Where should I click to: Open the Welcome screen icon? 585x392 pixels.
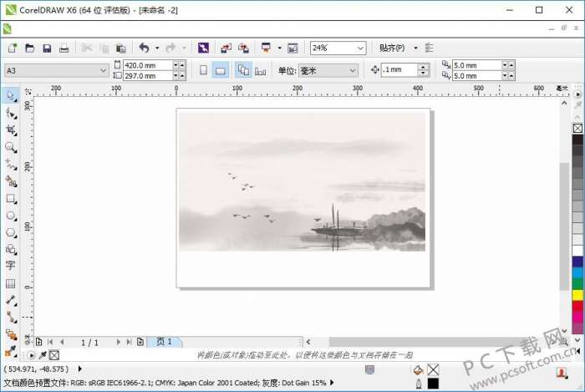[292, 48]
